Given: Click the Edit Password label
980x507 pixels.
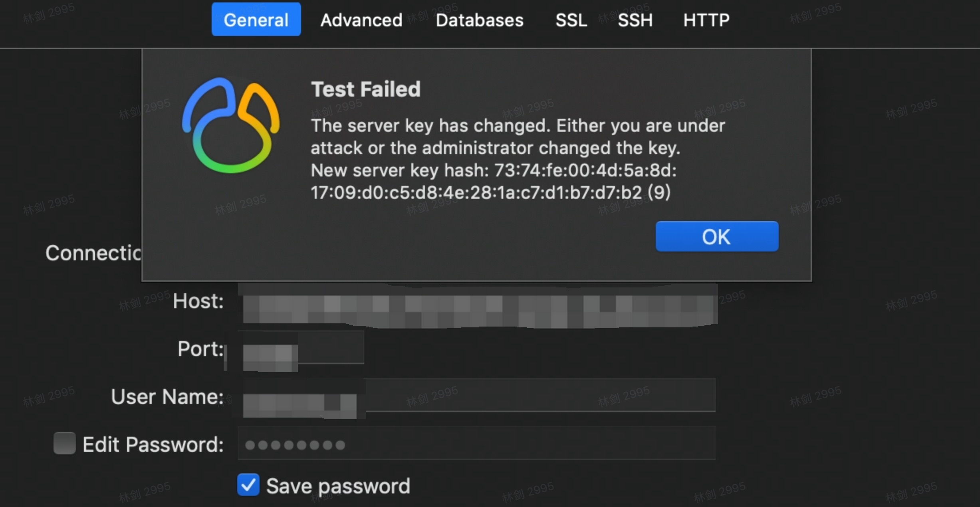Looking at the screenshot, I should click(153, 444).
